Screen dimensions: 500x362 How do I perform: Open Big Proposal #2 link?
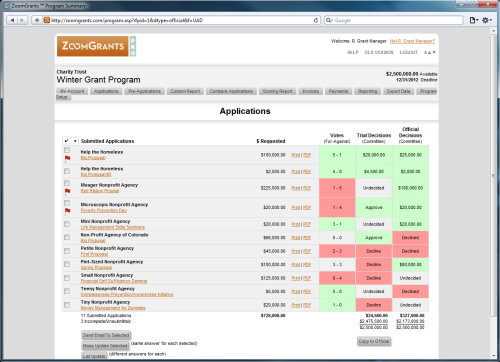96,174
